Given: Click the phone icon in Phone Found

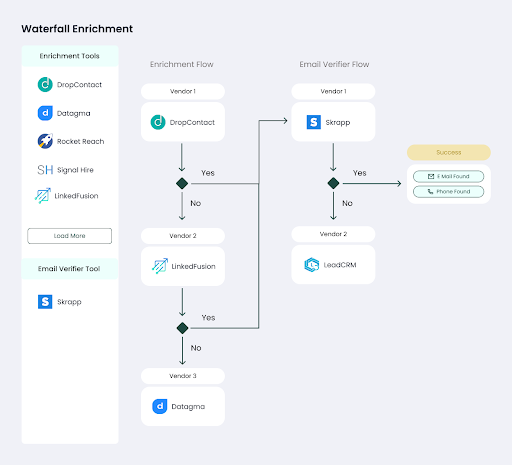Looking at the screenshot, I should pos(430,191).
